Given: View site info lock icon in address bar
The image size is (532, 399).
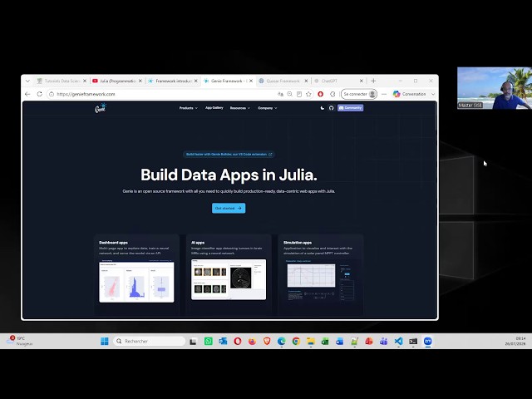Looking at the screenshot, I should click(x=52, y=94).
